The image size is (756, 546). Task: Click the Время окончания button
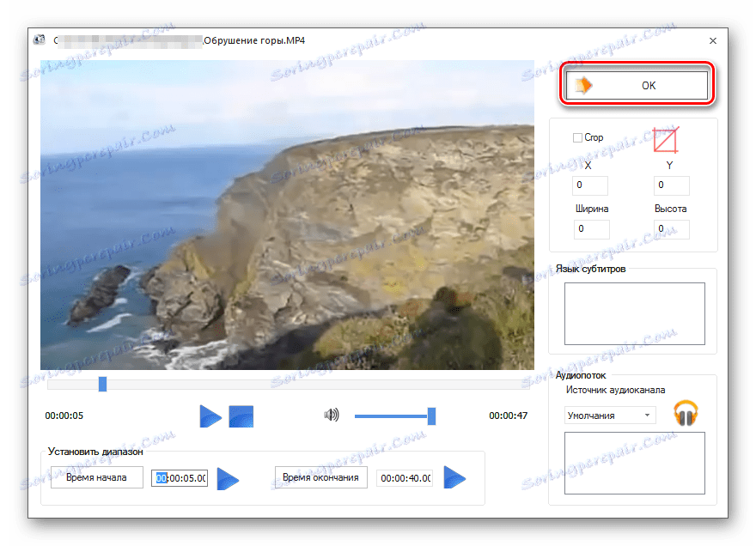click(x=321, y=477)
